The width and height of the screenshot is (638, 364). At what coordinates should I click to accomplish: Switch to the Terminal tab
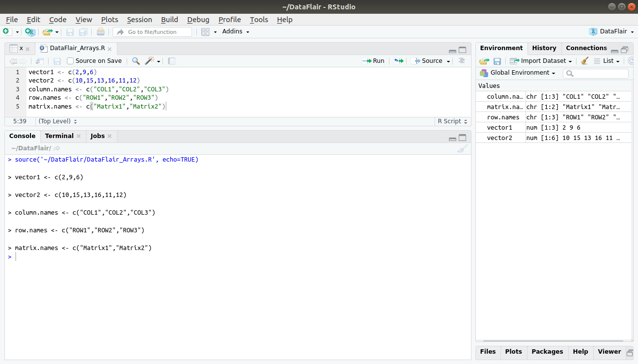59,136
